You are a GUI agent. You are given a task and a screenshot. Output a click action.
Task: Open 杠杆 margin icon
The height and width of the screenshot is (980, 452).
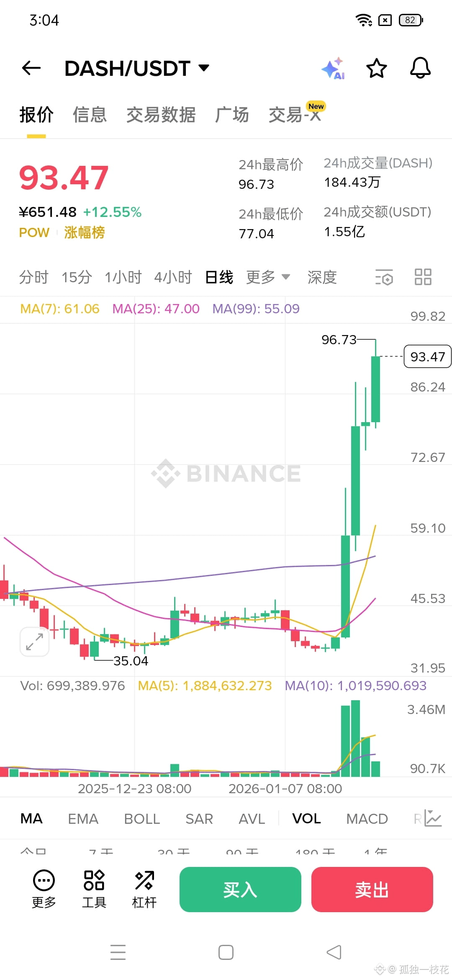(144, 889)
